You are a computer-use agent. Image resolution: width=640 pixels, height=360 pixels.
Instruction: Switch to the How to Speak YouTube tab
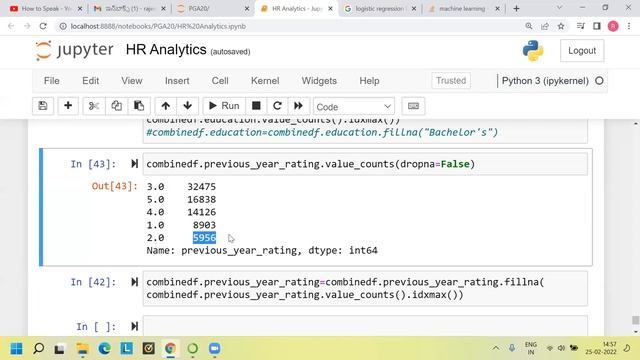(x=45, y=9)
